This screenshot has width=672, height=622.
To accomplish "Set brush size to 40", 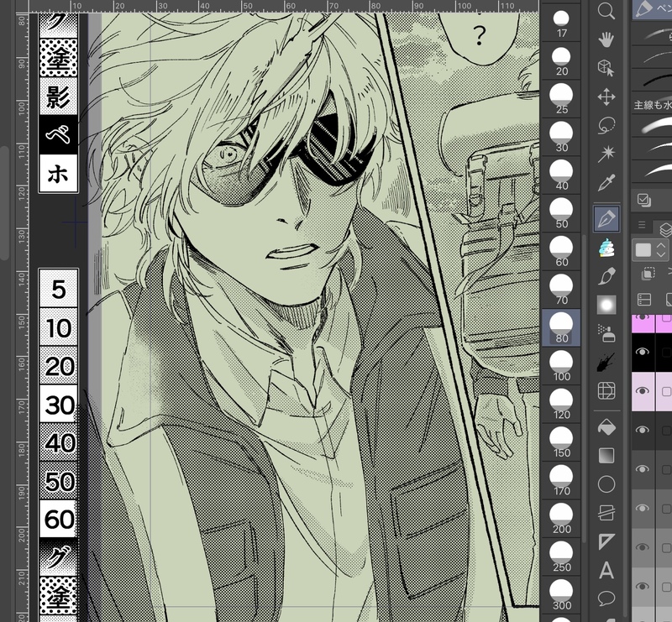I will pos(561,175).
